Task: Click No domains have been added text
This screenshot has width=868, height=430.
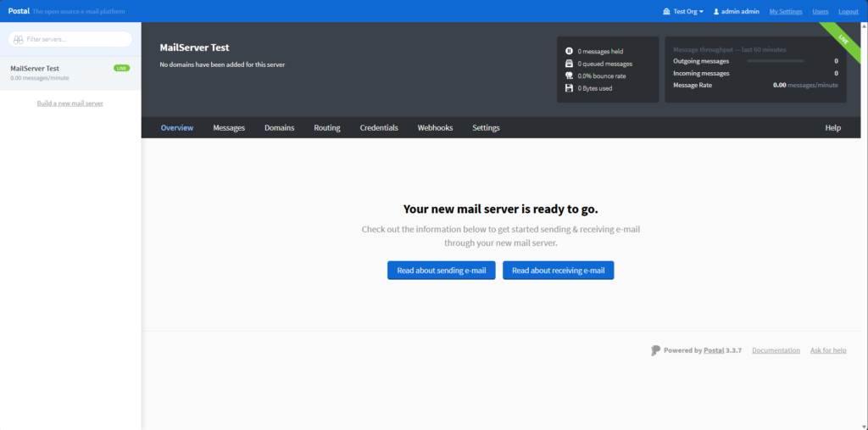Action: (x=223, y=64)
